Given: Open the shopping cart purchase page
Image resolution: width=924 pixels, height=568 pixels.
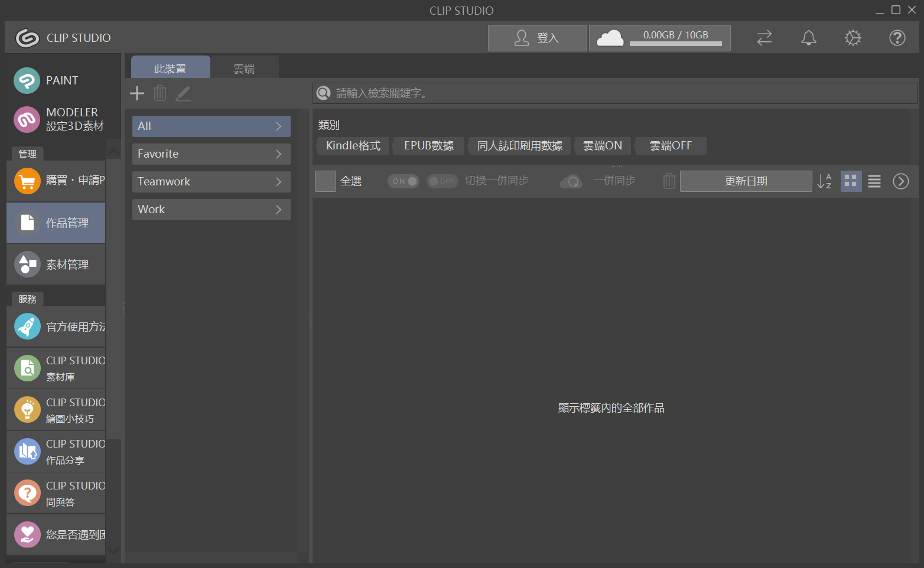Looking at the screenshot, I should click(56, 181).
